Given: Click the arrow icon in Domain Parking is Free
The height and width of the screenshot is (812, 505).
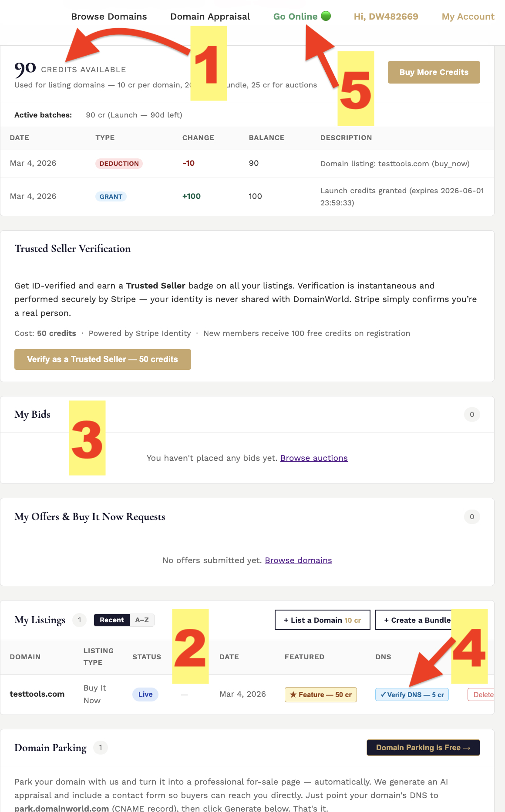Looking at the screenshot, I should click(467, 748).
